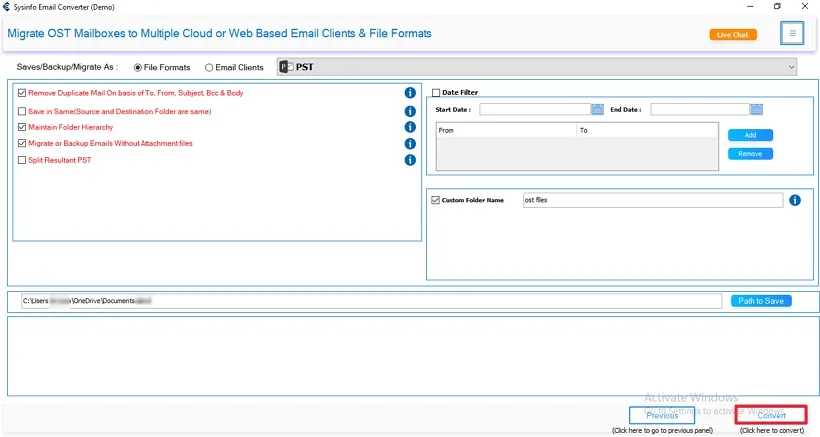Expand the PST format dropdown
The height and width of the screenshot is (437, 820).
(537, 67)
